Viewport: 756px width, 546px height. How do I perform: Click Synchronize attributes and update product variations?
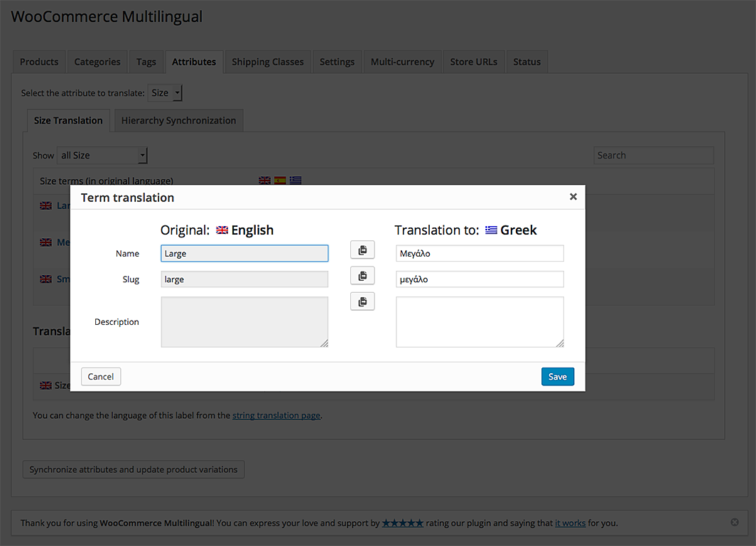134,470
